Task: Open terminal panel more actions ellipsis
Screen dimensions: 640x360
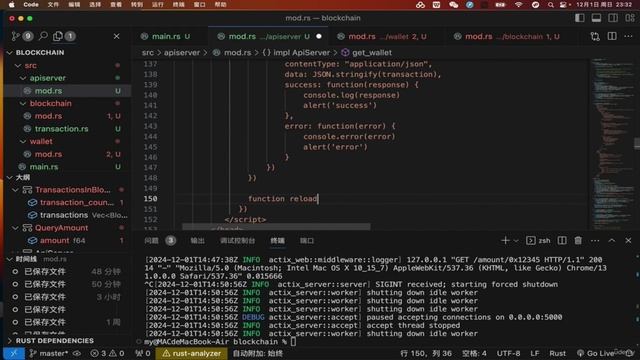Action: coord(595,240)
